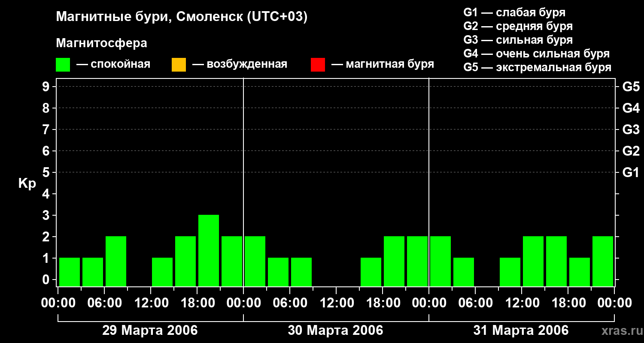Click the '06:00' time label under 31 Марта
The image size is (644, 343).
pyautogui.click(x=475, y=303)
